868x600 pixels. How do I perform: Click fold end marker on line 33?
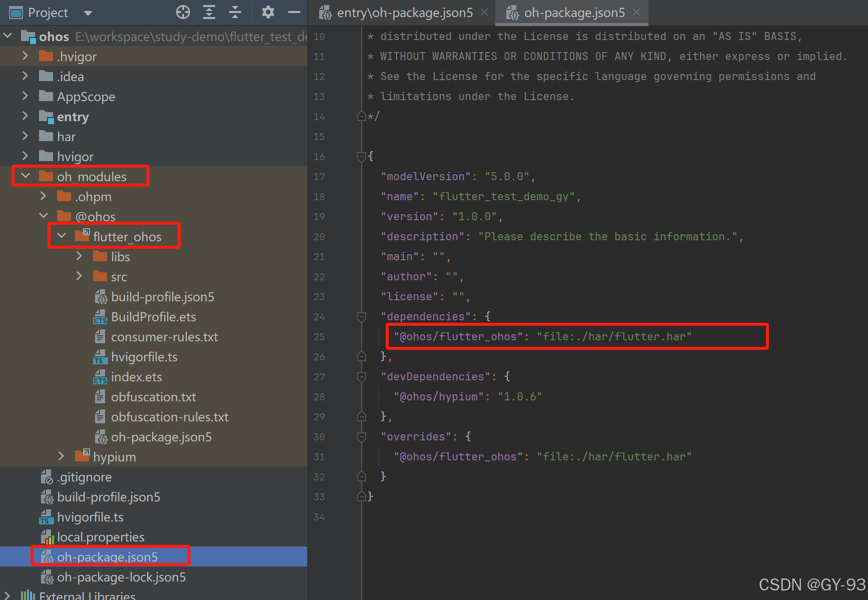click(362, 496)
